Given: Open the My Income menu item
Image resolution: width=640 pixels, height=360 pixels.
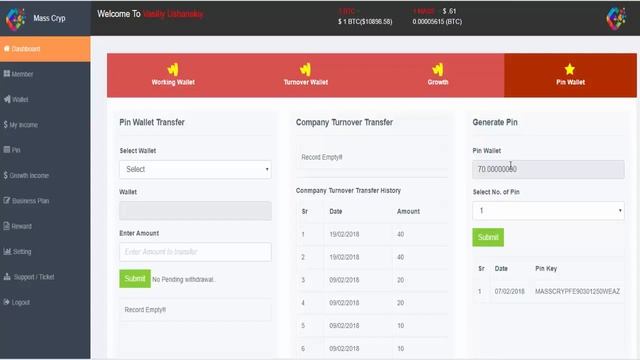Looking at the screenshot, I should (45, 124).
